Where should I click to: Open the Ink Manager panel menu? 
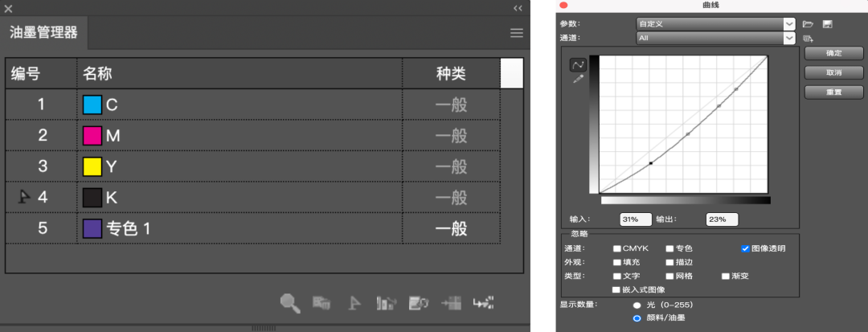pos(517,33)
